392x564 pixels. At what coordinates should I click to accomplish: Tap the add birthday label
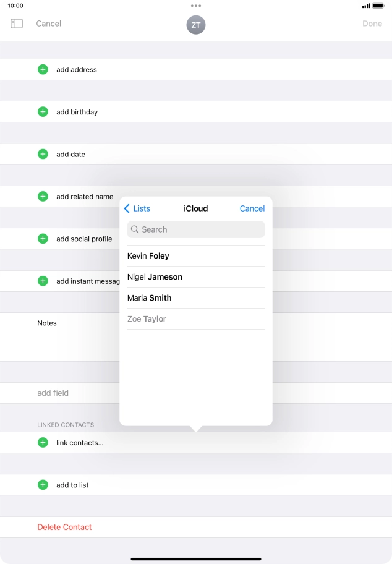pyautogui.click(x=77, y=112)
